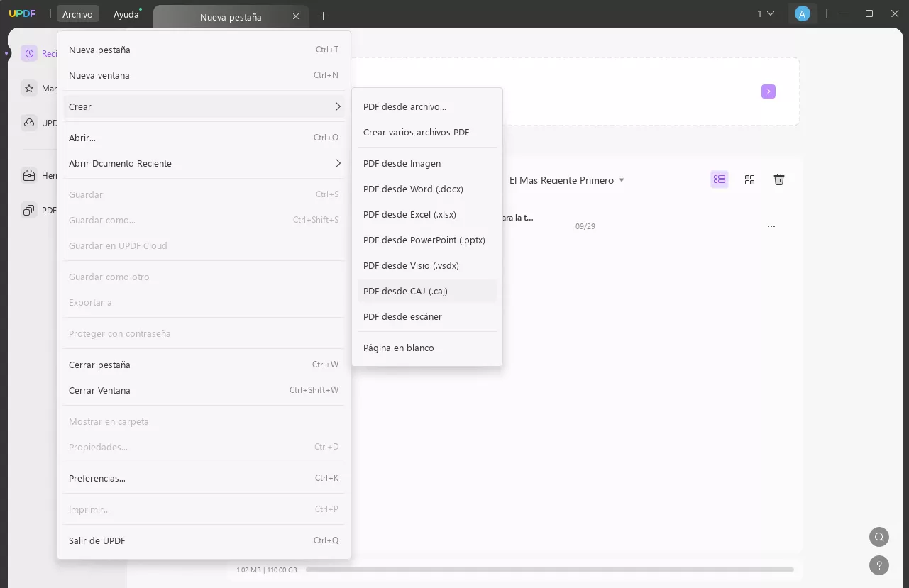Add a new tab with plus icon

point(323,16)
